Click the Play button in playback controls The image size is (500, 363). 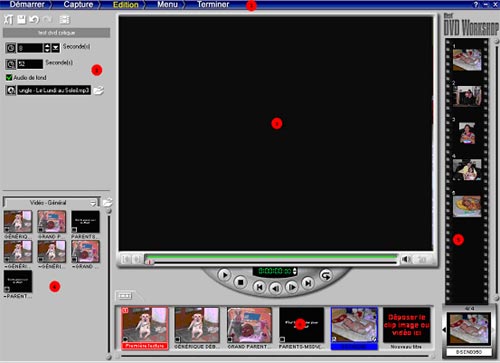click(x=224, y=275)
